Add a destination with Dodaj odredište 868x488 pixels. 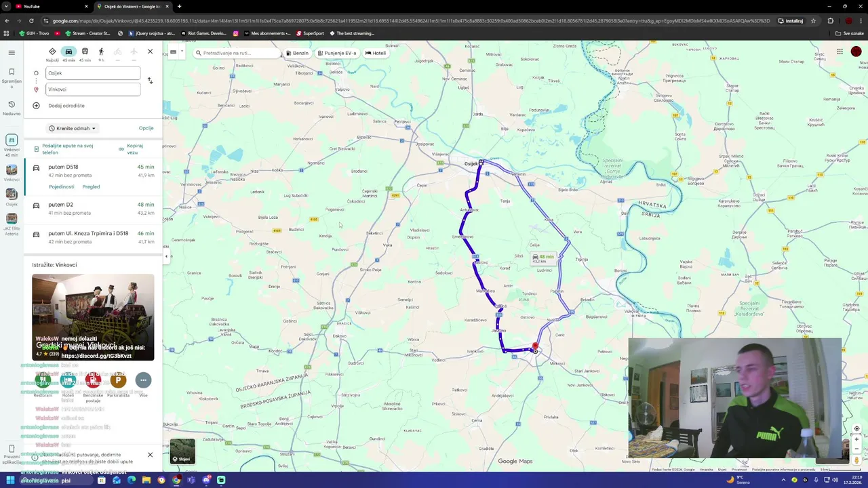(66, 106)
